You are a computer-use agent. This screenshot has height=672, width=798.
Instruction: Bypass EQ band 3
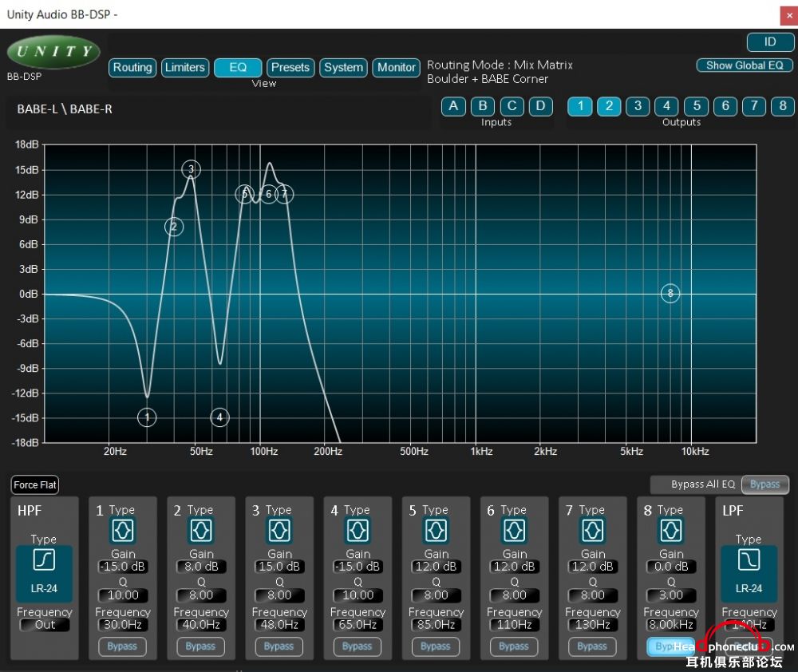[x=279, y=646]
